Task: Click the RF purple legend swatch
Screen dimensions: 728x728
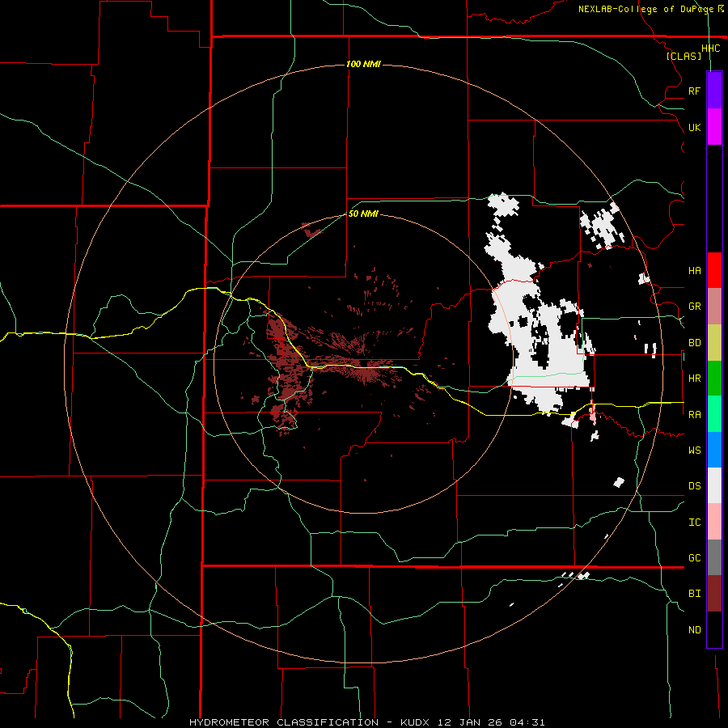Action: 714,91
